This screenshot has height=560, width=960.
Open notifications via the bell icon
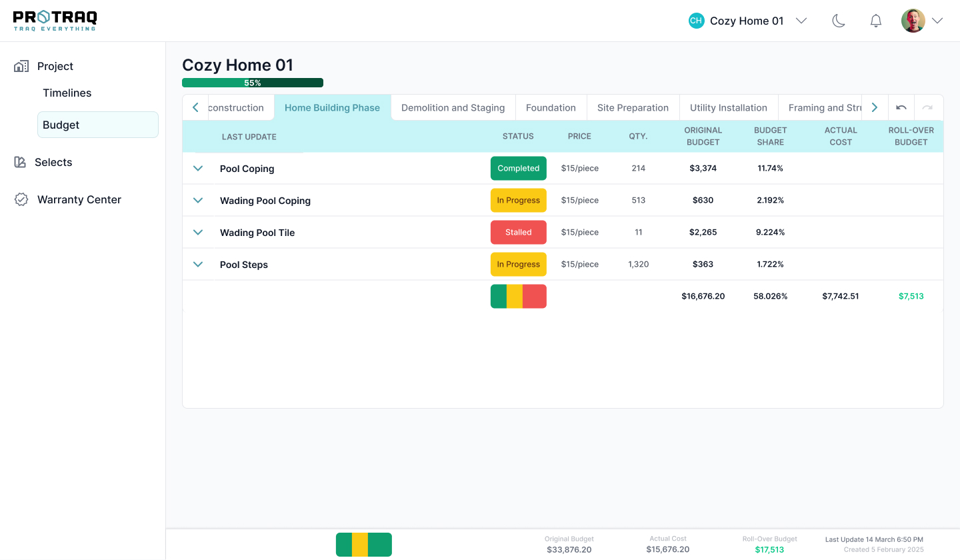tap(876, 21)
